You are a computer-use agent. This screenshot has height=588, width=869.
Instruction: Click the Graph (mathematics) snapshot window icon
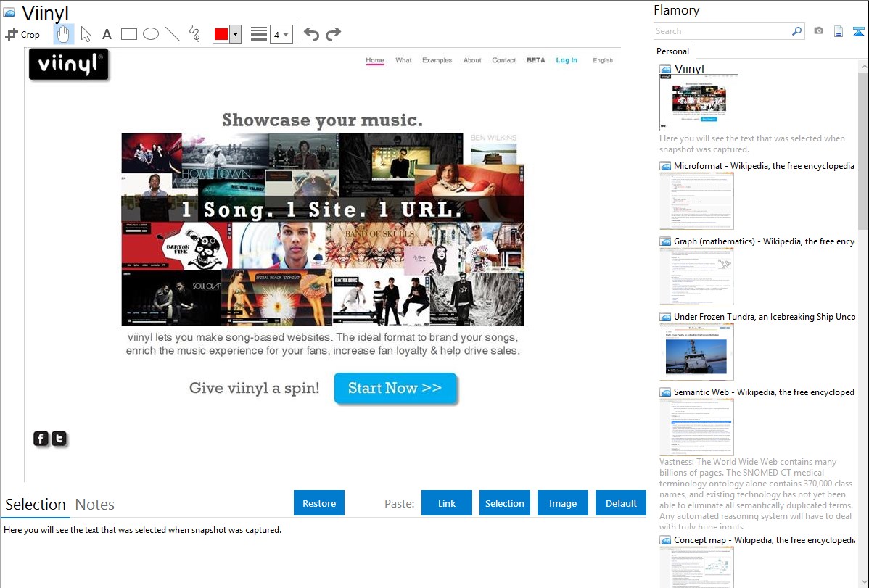coord(665,241)
